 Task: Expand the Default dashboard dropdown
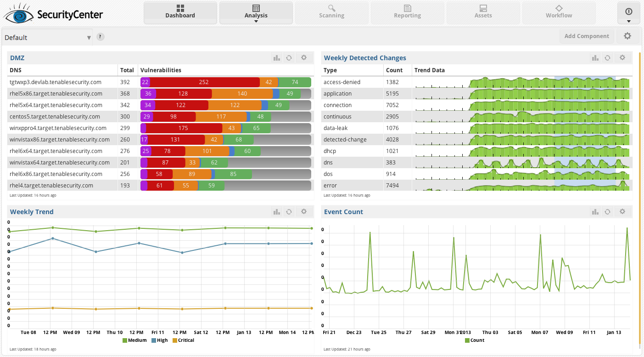coord(47,38)
